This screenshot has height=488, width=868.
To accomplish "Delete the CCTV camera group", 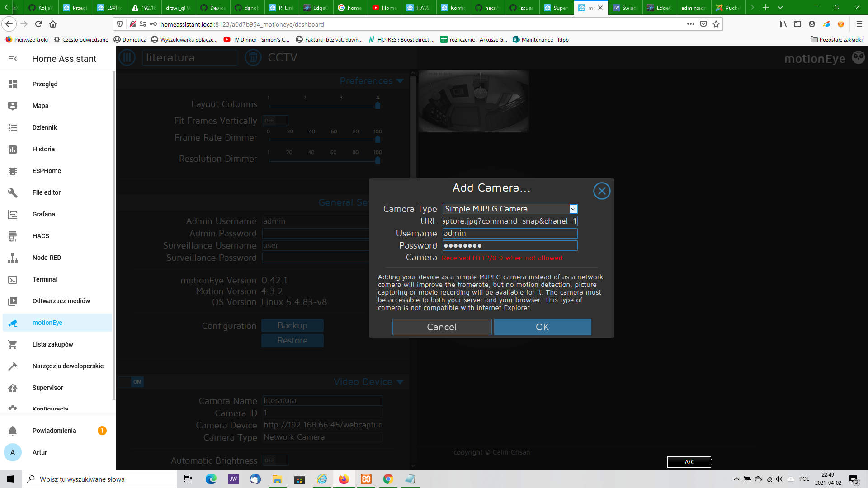I will [253, 57].
